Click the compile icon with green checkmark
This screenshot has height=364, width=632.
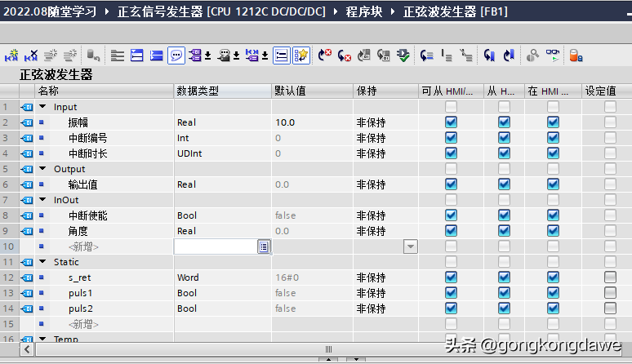403,55
